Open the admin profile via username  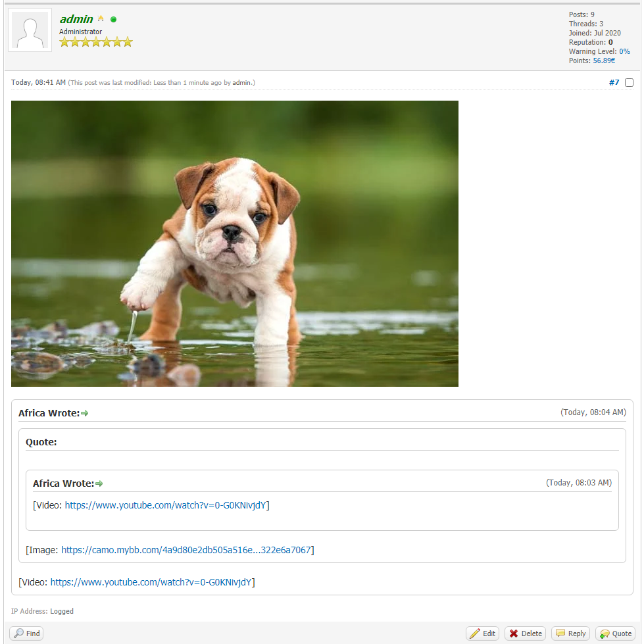[76, 19]
